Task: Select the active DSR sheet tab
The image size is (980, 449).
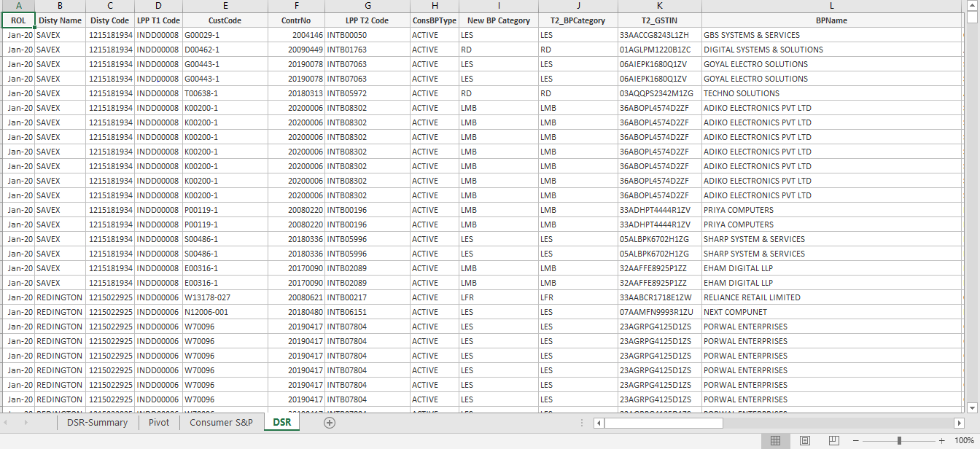Action: (281, 423)
